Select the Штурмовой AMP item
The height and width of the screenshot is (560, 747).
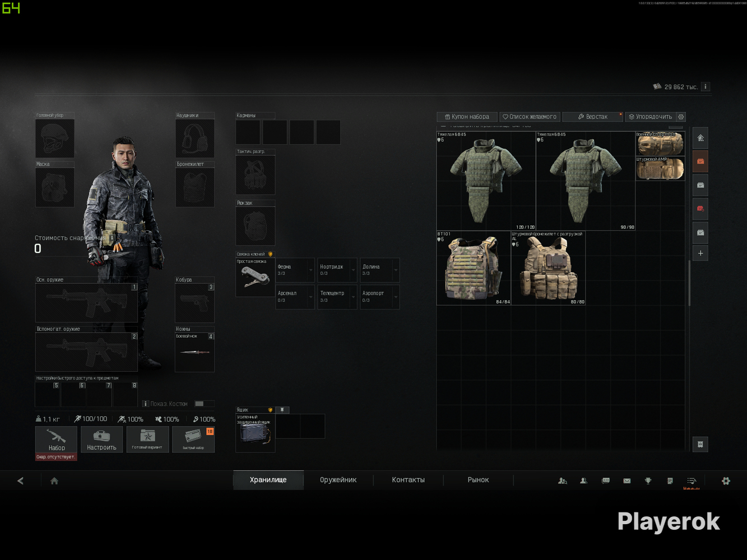pos(660,169)
